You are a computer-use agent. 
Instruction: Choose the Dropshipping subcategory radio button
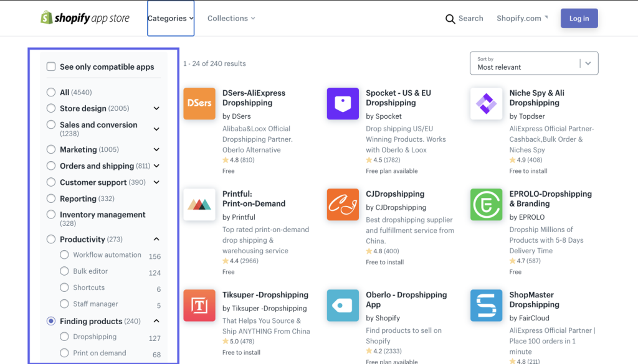click(x=64, y=337)
